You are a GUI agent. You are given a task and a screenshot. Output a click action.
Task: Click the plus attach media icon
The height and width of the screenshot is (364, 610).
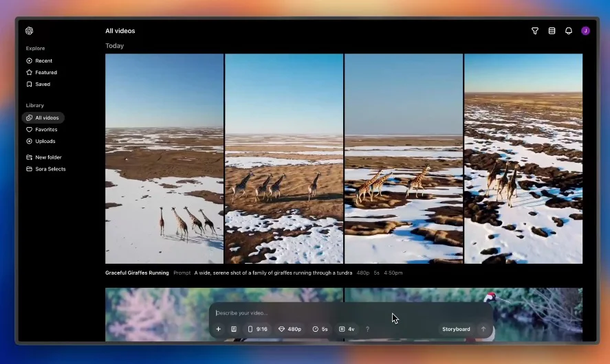[218, 329]
